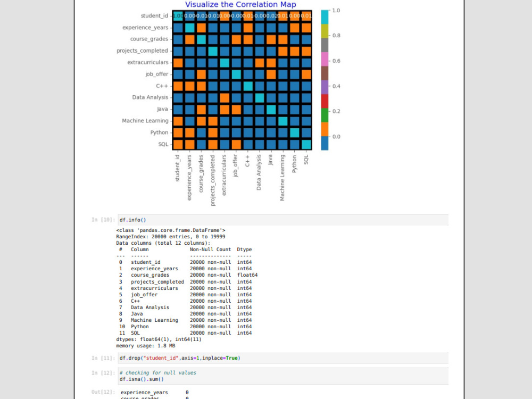This screenshot has height=399, width=532.
Task: Click the 'Machine Learning' row in the df.info output
Action: pyautogui.click(x=185, y=320)
